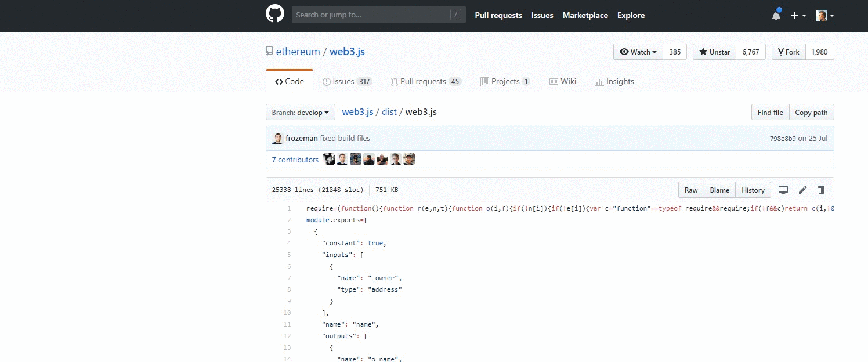View the 1,980 forks count
Image resolution: width=868 pixels, height=362 pixels.
tap(820, 52)
